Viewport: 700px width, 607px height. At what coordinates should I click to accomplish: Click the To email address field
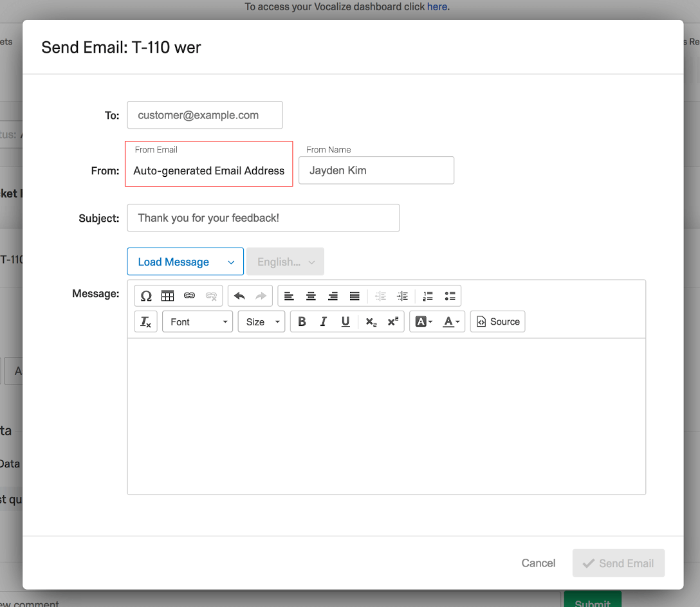(205, 115)
